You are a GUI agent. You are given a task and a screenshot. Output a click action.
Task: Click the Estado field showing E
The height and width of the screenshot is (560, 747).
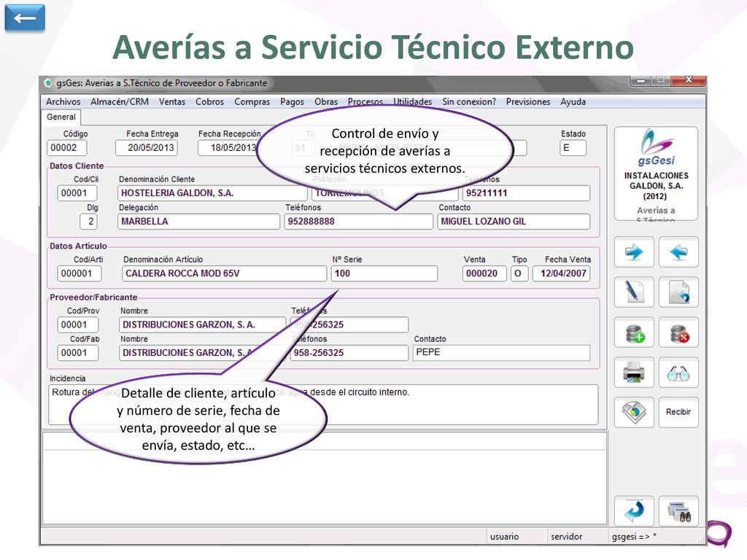(x=573, y=147)
